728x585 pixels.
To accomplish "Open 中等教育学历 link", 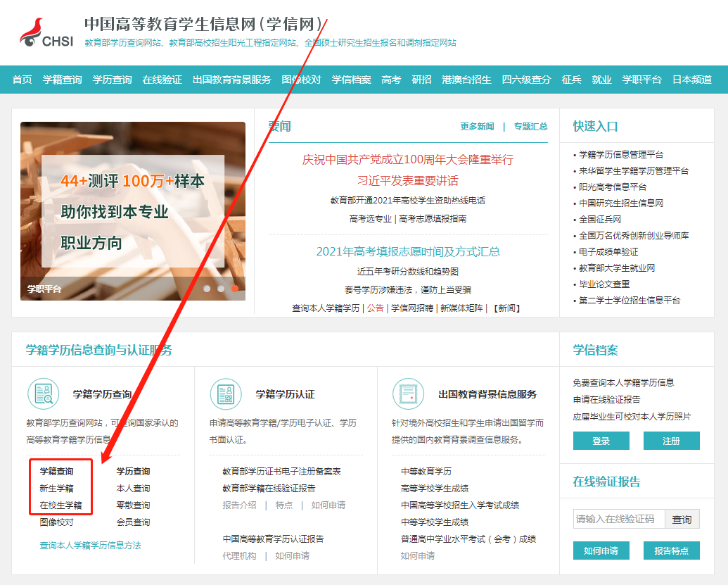I will [426, 472].
